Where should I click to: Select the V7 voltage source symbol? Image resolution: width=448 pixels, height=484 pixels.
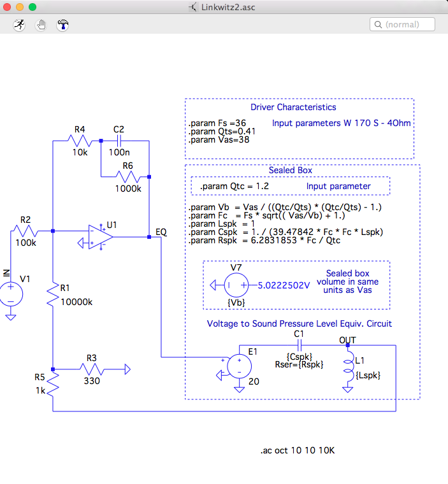(231, 285)
